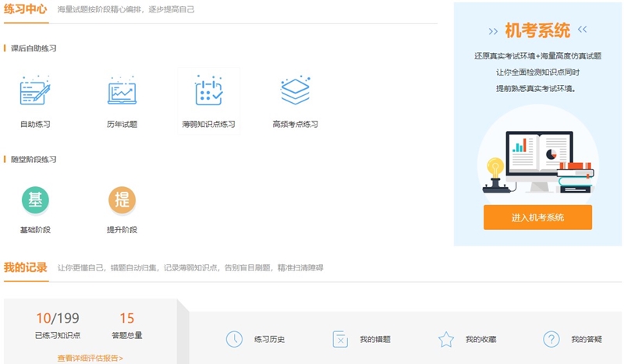The width and height of the screenshot is (624, 364).
Task: Select the 练习中心 section heading
Action: [x=26, y=9]
